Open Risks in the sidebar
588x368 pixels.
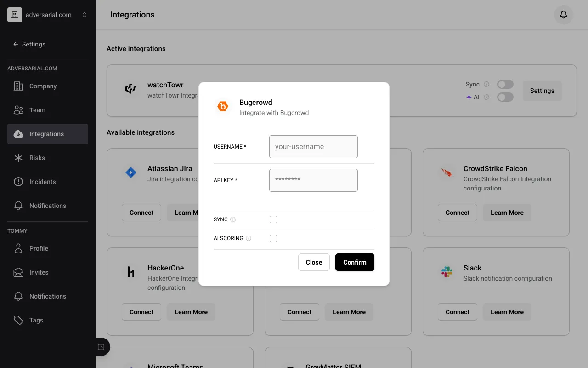pos(48,158)
